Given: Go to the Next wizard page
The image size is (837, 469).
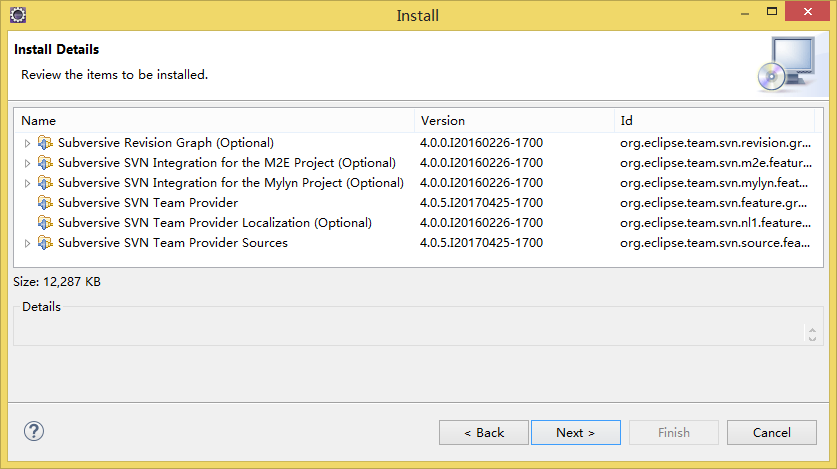Looking at the screenshot, I should coord(576,432).
